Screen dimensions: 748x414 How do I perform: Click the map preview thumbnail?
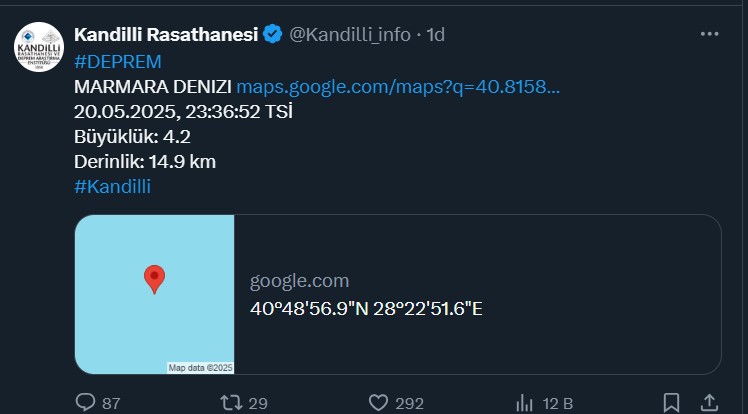click(x=155, y=294)
